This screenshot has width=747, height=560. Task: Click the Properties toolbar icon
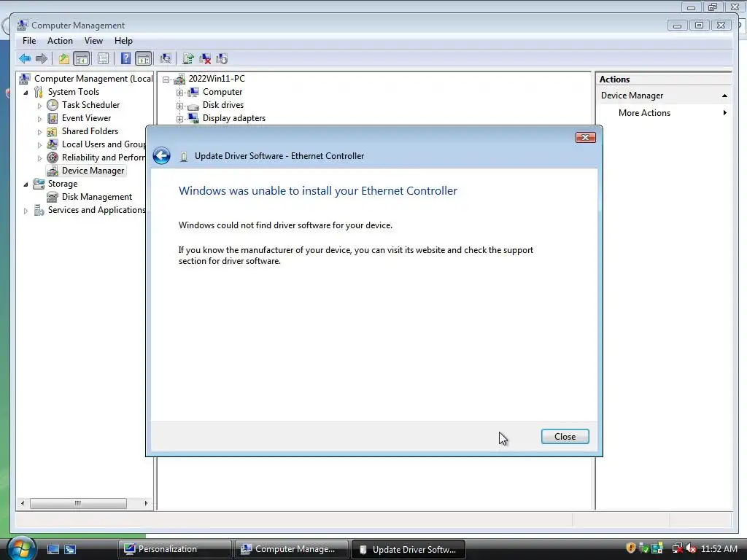tap(103, 58)
